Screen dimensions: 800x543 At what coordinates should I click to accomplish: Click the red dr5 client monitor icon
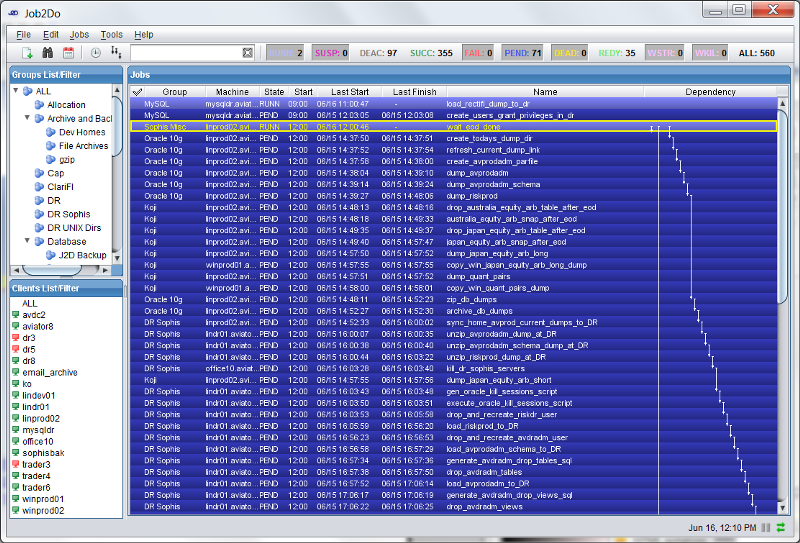(x=15, y=350)
